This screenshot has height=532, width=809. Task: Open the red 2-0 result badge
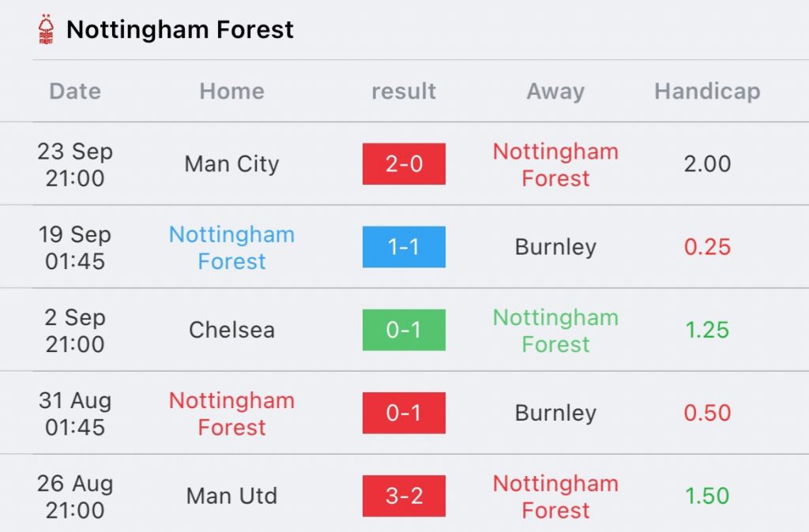tap(404, 164)
